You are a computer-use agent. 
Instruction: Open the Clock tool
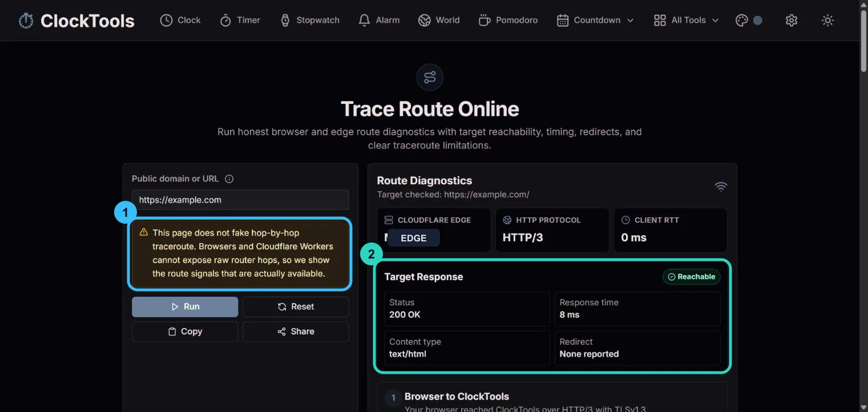click(x=180, y=20)
